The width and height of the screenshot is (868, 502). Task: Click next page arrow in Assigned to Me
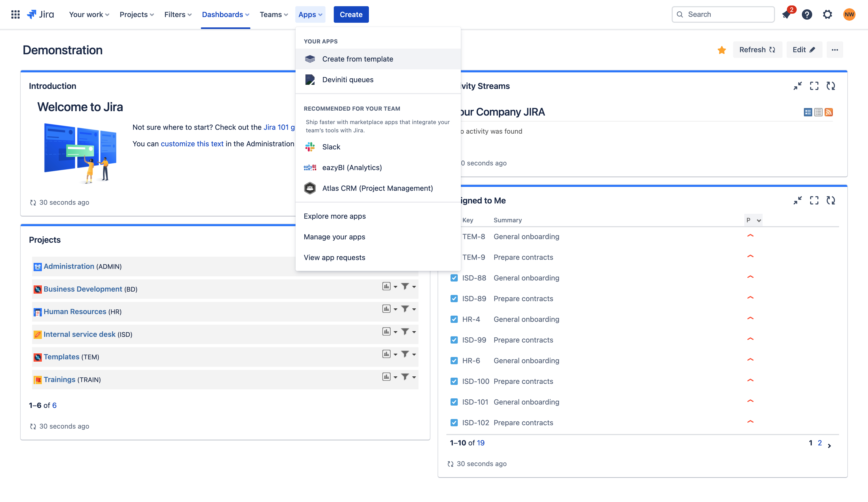(830, 446)
